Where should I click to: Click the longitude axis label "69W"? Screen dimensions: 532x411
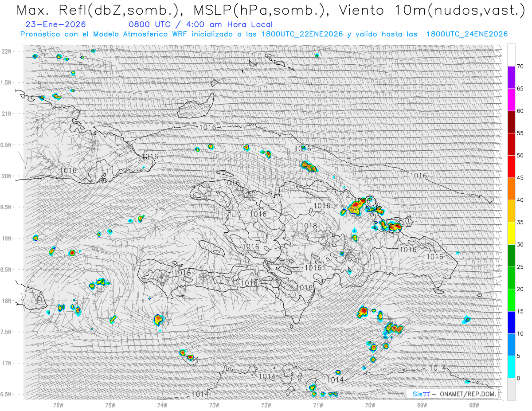pyautogui.click(x=422, y=405)
